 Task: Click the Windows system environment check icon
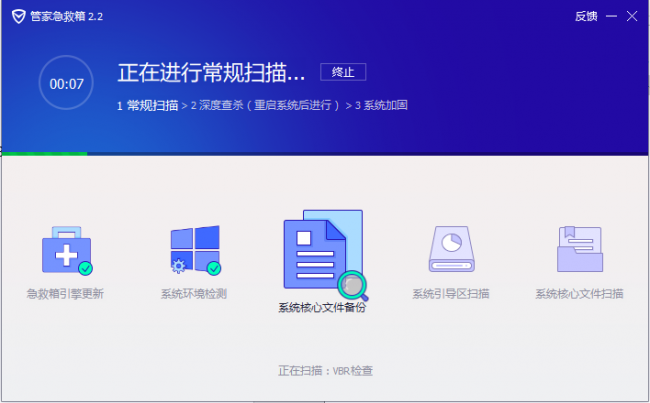(x=194, y=250)
